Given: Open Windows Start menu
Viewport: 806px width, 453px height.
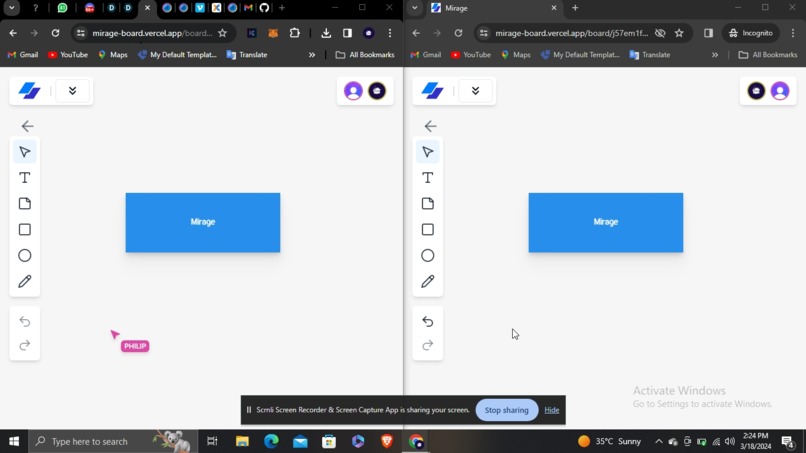Looking at the screenshot, I should pyautogui.click(x=14, y=441).
